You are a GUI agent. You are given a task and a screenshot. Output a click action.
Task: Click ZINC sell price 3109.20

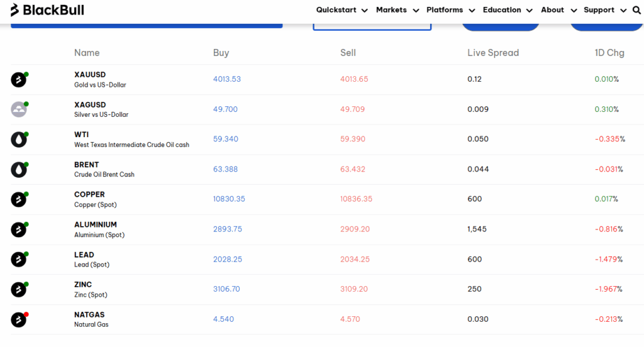[354, 289]
